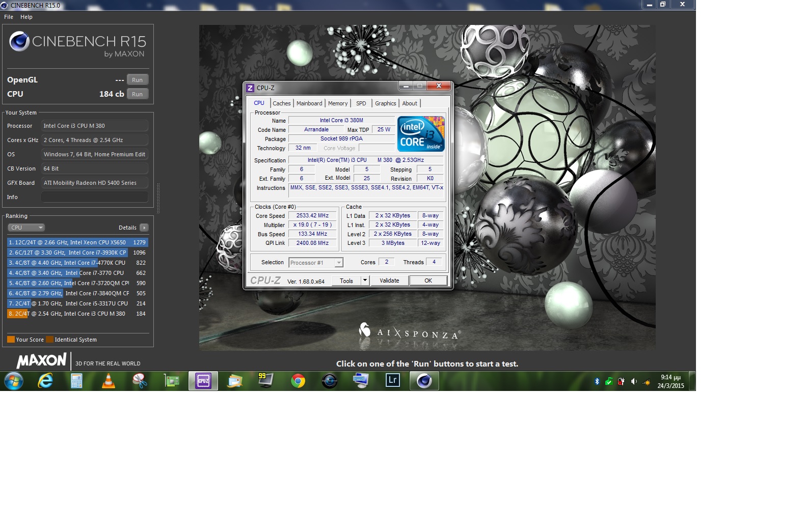804x532 pixels.
Task: Select ranking entry Core i7-3930K
Action: coord(77,253)
